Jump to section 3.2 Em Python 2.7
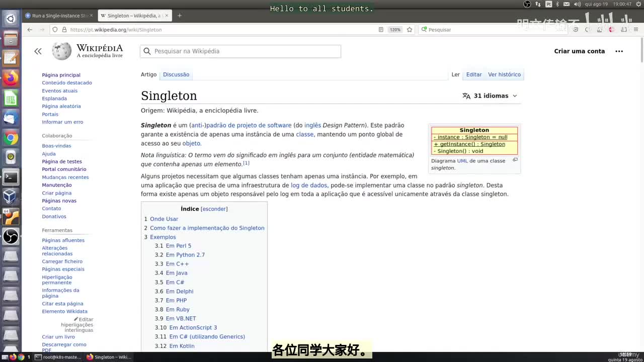The width and height of the screenshot is (644, 362). (185, 255)
